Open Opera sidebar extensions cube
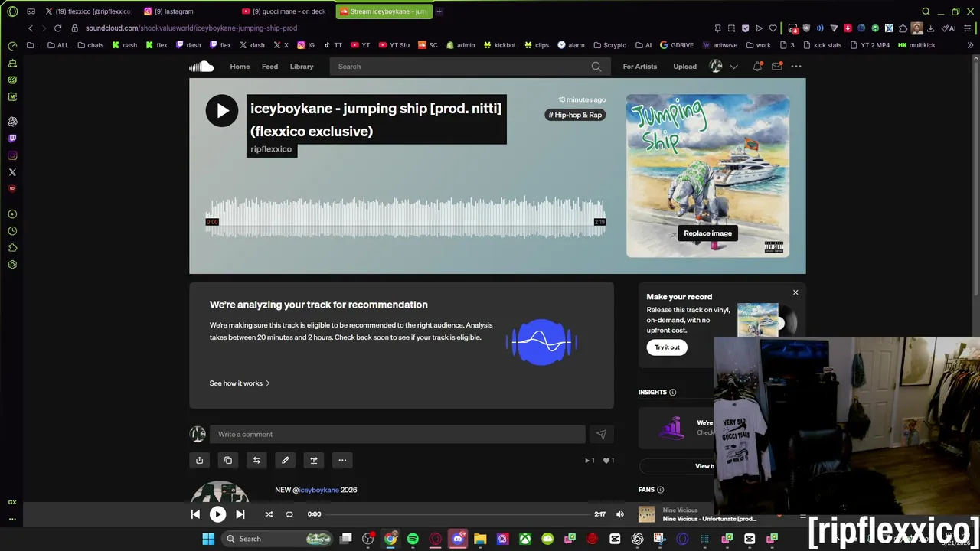Screen dimensions: 980x551 (x=12, y=248)
